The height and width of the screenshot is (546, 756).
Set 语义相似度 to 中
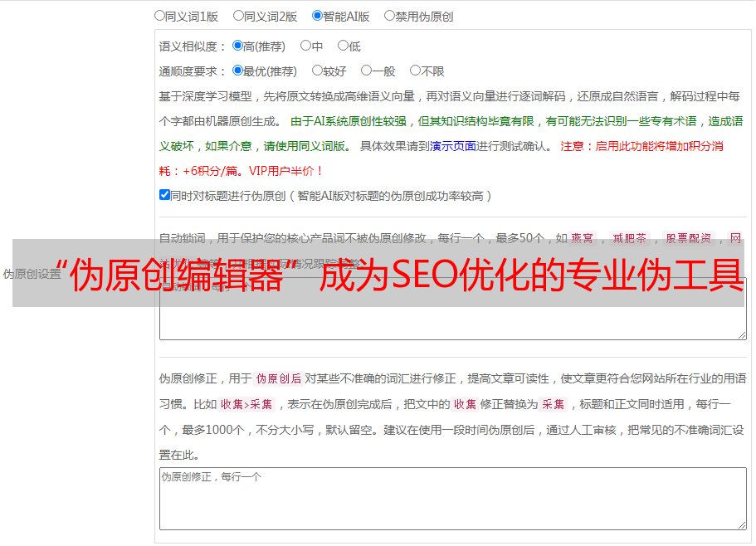(305, 46)
